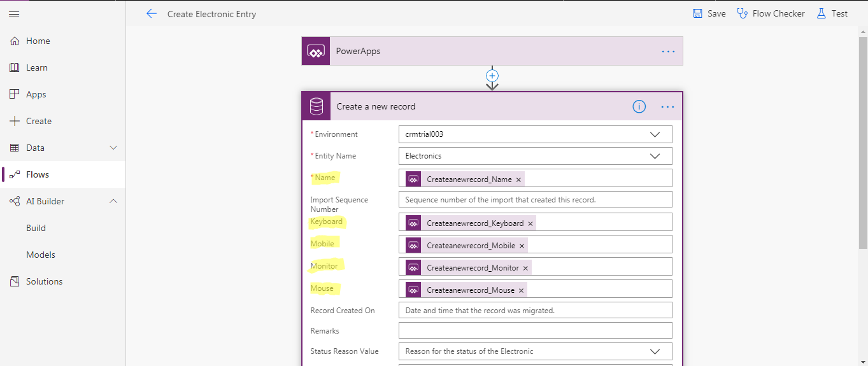Select Learn in the navigation

62,67
